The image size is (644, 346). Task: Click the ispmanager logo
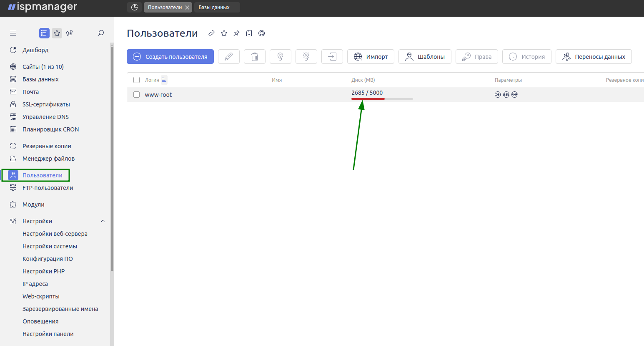pyautogui.click(x=43, y=7)
